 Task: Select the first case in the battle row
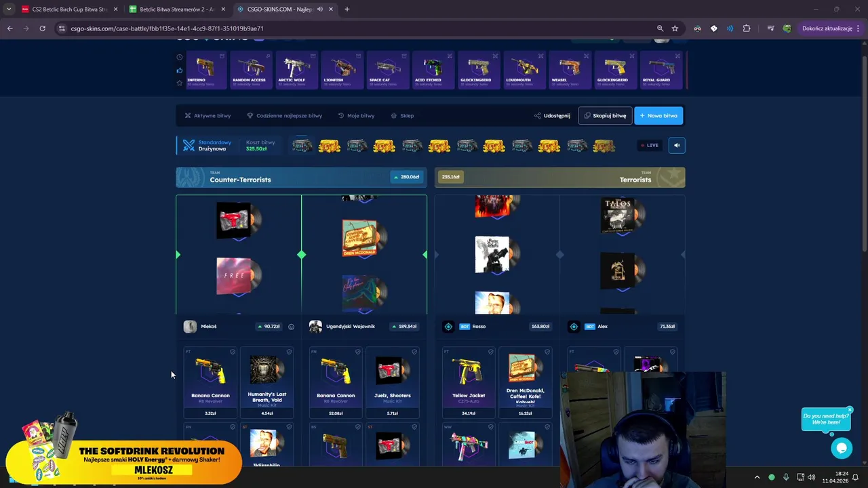[x=302, y=146]
